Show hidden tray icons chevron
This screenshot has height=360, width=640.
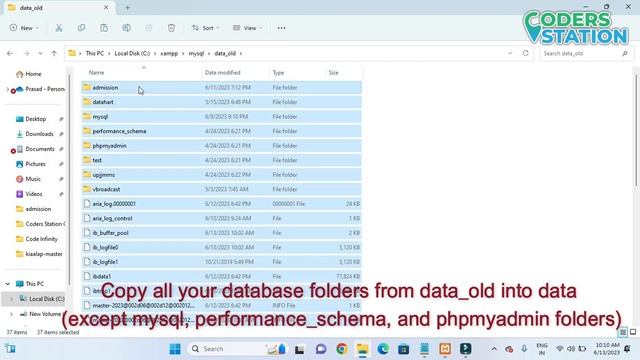coord(494,349)
